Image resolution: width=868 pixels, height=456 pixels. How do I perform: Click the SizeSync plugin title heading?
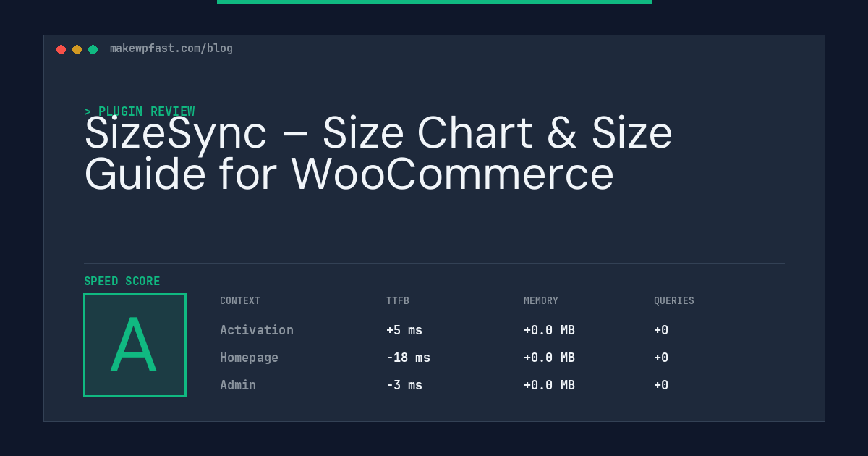point(378,153)
